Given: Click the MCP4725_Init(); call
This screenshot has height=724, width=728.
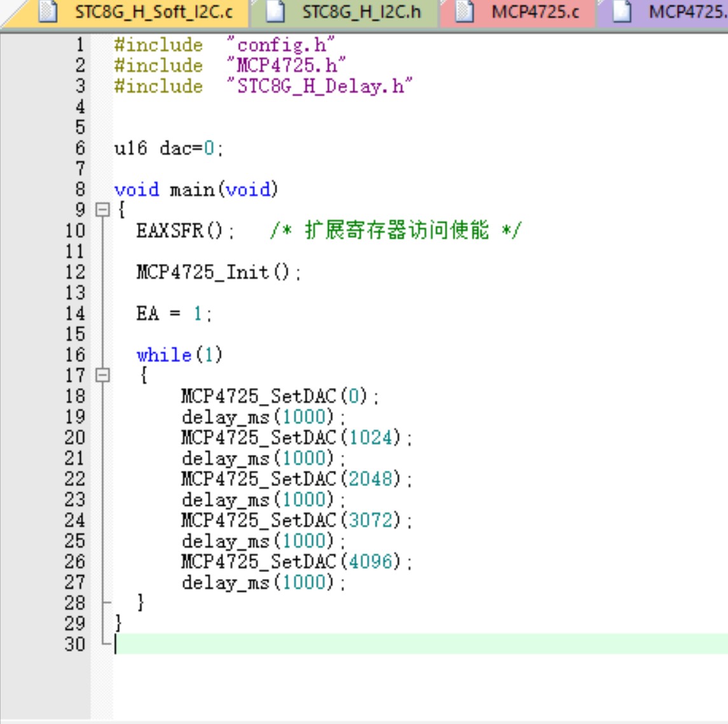Looking at the screenshot, I should pos(219,272).
